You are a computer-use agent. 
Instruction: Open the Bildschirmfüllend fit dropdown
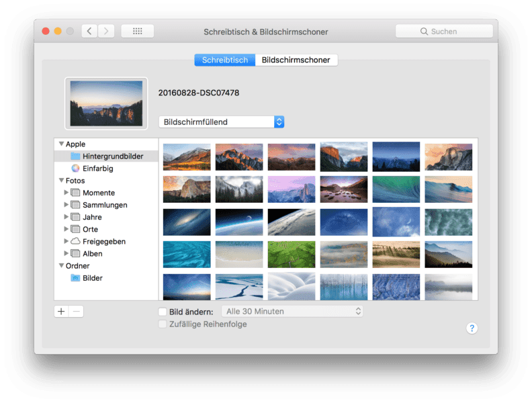tap(221, 122)
